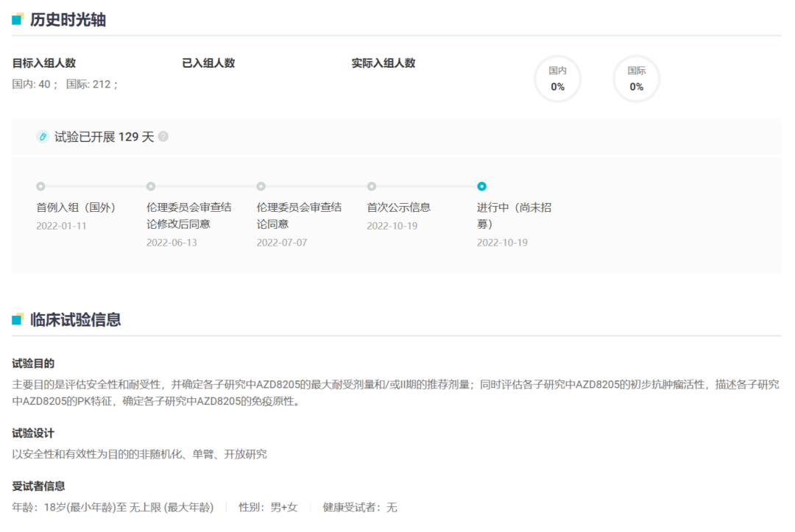This screenshot has height=532, width=795.
Task: Click the 临床试验信息 section title
Action: [x=75, y=319]
